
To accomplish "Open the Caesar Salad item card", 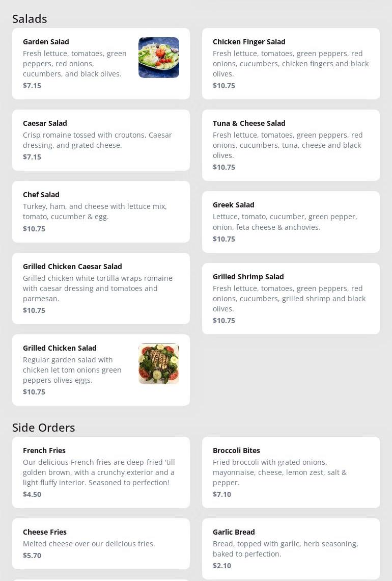I will pos(101,140).
